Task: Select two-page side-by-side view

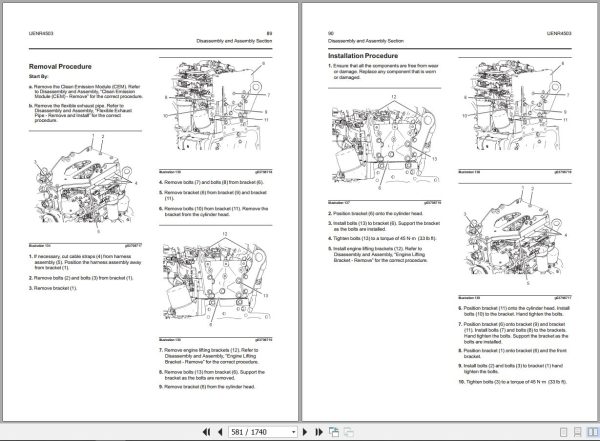Action: (592, 432)
